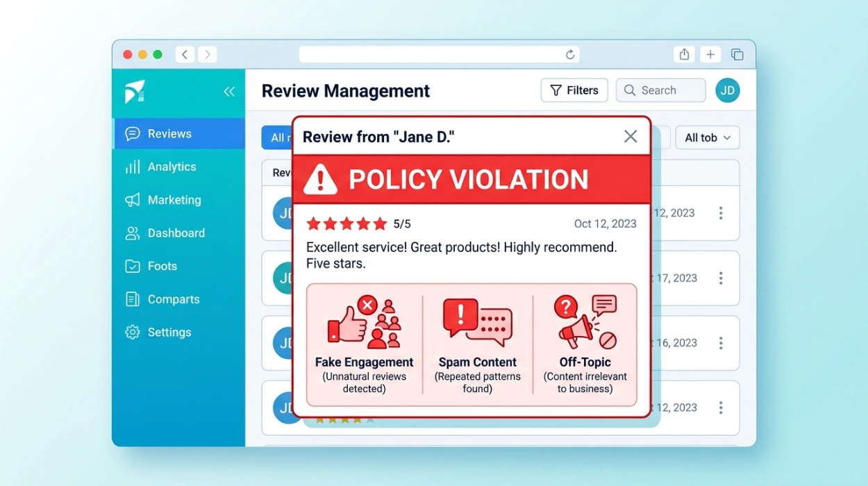The width and height of the screenshot is (868, 486).
Task: Select Foots in the sidebar
Action: coord(178,266)
